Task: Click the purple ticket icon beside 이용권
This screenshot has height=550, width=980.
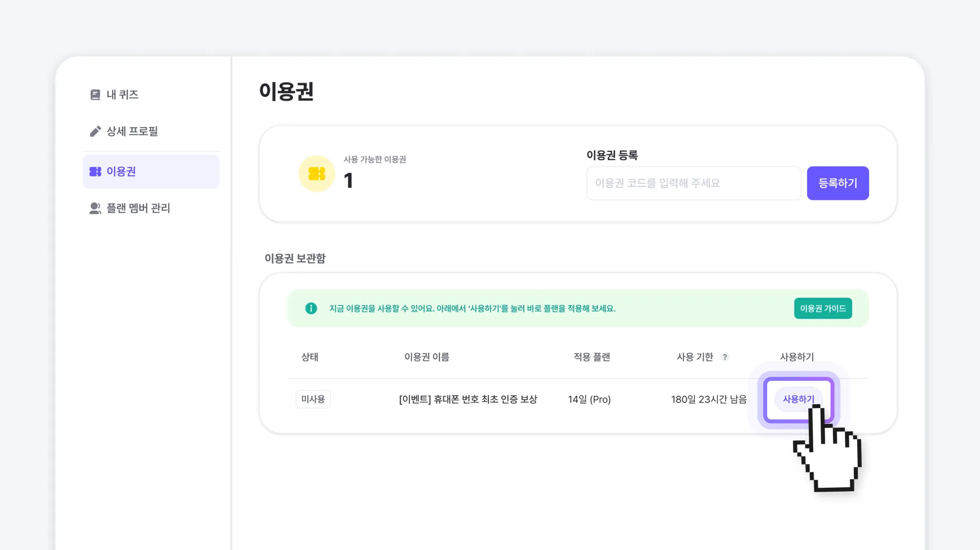Action: [95, 172]
